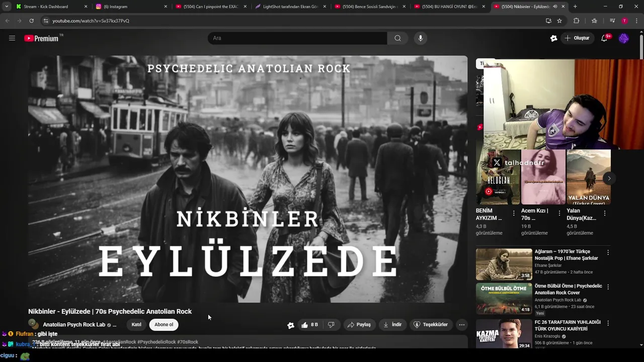Click the sparkle icon beside like button
644x362 pixels.
click(x=290, y=325)
